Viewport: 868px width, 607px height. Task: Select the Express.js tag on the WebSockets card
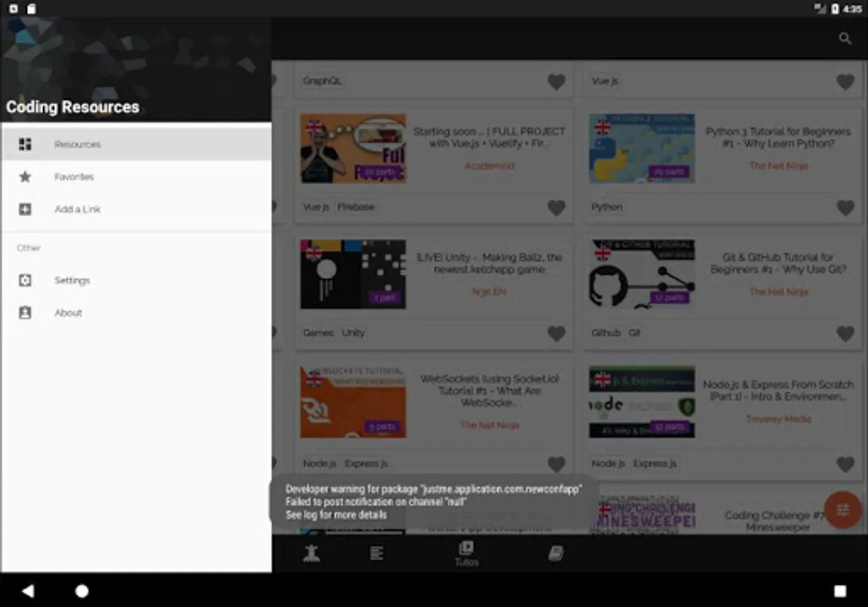click(x=366, y=464)
